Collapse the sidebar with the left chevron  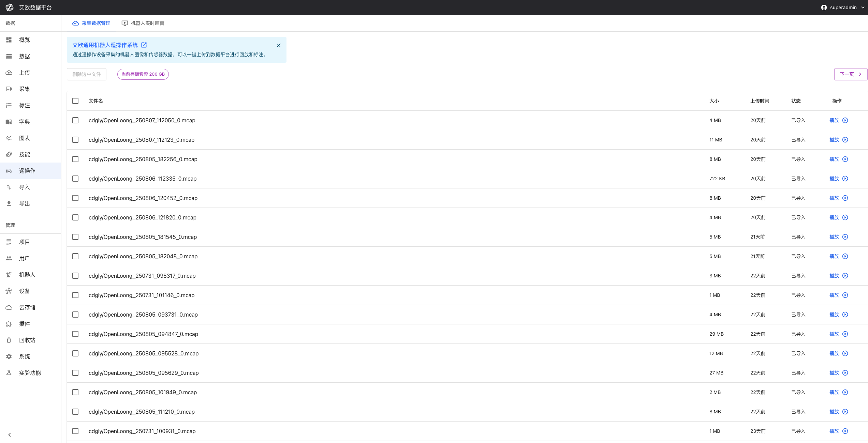pyautogui.click(x=10, y=435)
